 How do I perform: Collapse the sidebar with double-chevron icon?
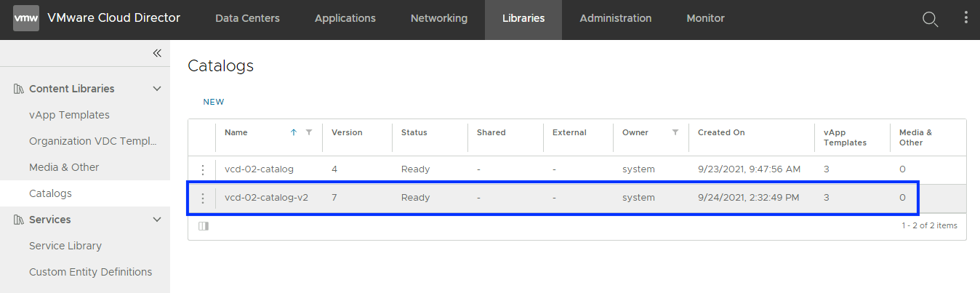[x=157, y=53]
